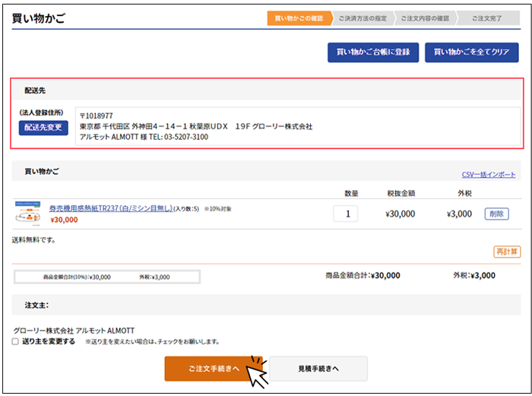532x396 pixels.
Task: Check the 送り主を変更する checkbox
Action: (15, 341)
